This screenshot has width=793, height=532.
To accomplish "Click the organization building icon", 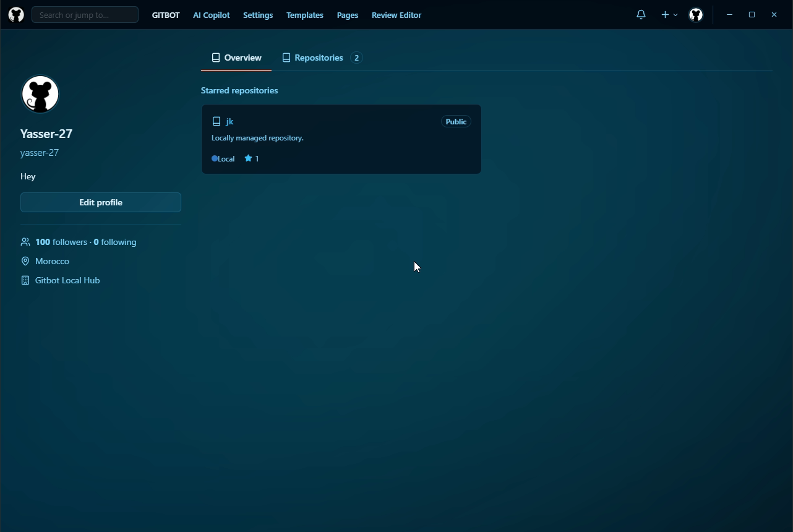I will (25, 280).
